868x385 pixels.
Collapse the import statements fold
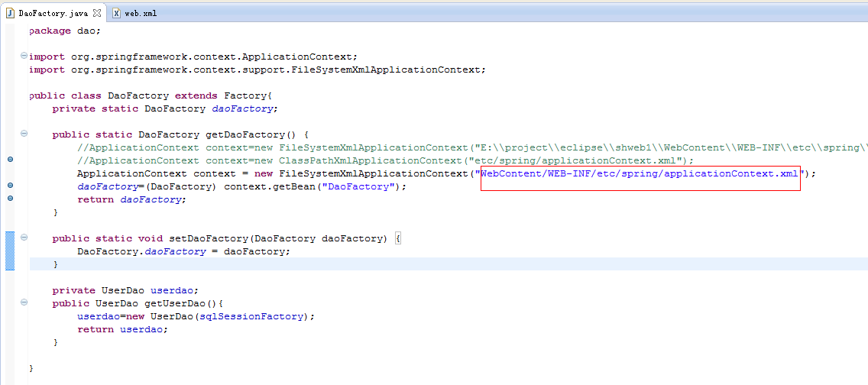coord(24,55)
